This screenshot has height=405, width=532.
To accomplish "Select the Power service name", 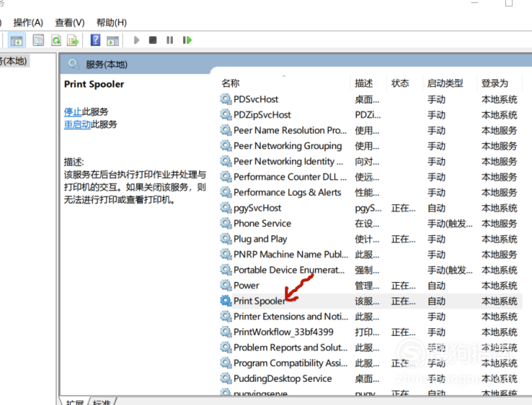I will [246, 286].
